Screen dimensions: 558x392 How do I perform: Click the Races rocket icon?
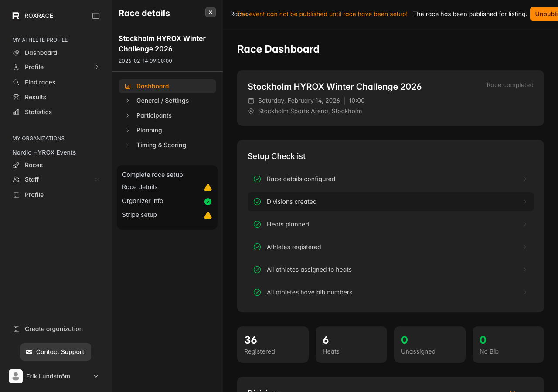point(16,165)
